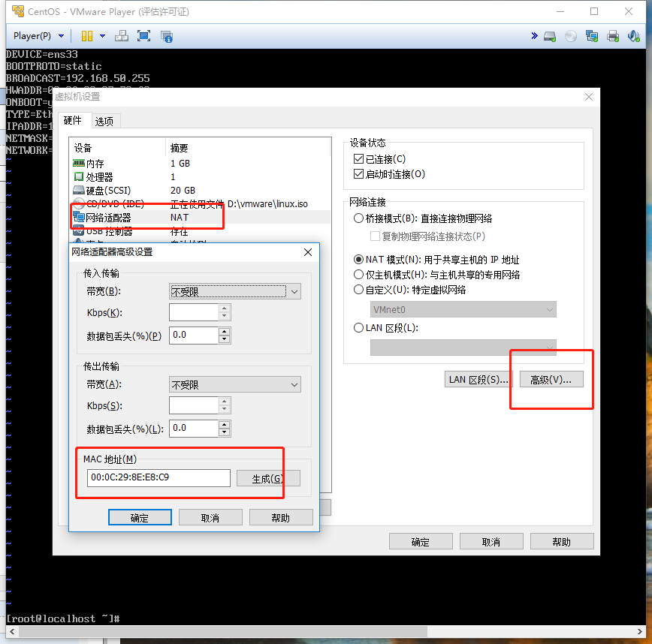The height and width of the screenshot is (644, 652).
Task: Click the 高级(V)... button
Action: pyautogui.click(x=551, y=379)
